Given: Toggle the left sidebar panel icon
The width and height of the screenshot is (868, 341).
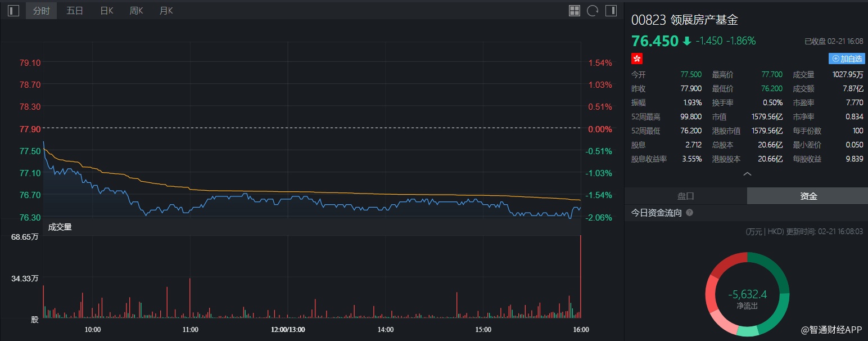Looking at the screenshot, I should pyautogui.click(x=13, y=11).
